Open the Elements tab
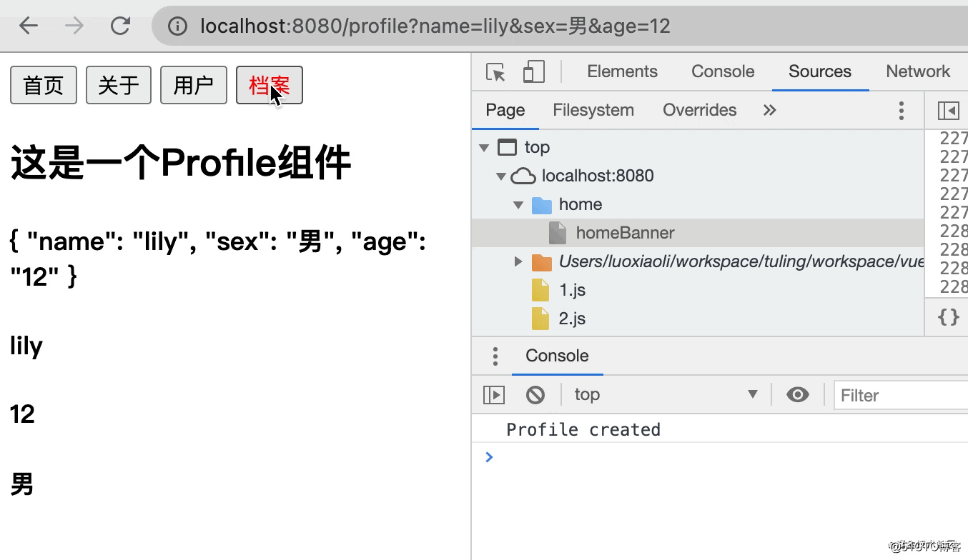This screenshot has height=560, width=968. pos(622,71)
